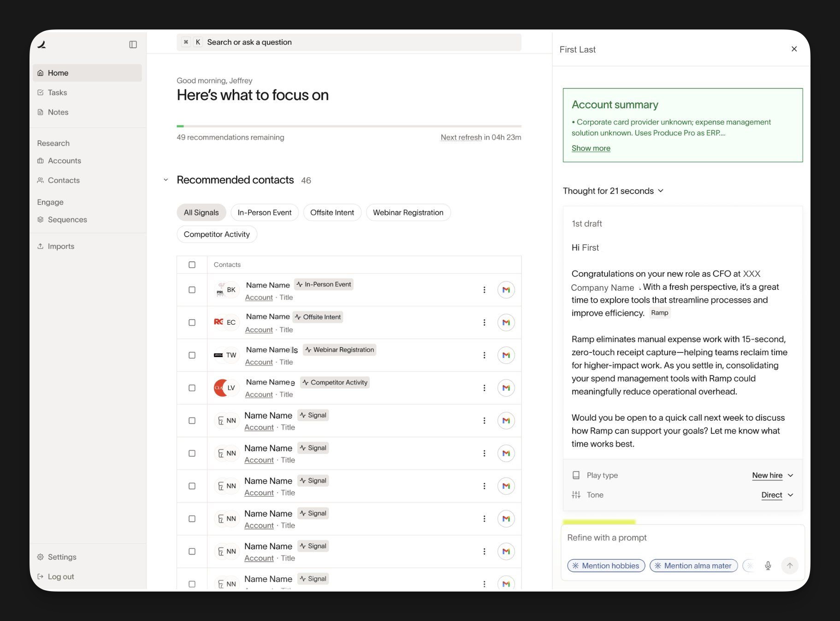Screen dimensions: 840x621
Task: Open the Tone Direct dropdown
Action: pos(777,495)
